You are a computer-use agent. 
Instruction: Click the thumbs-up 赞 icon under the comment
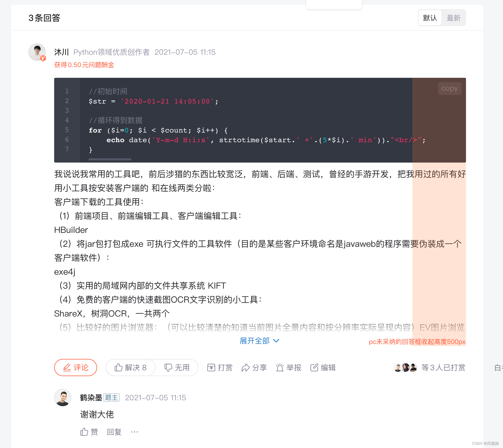click(x=84, y=432)
